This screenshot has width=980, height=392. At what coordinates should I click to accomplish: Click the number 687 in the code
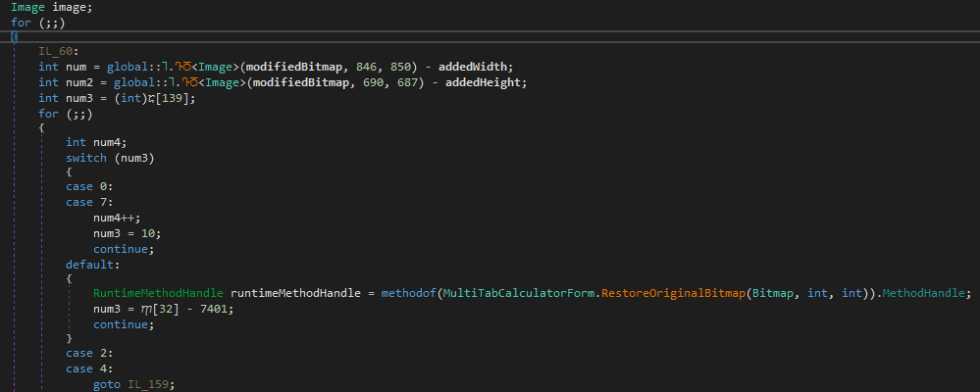pyautogui.click(x=407, y=82)
